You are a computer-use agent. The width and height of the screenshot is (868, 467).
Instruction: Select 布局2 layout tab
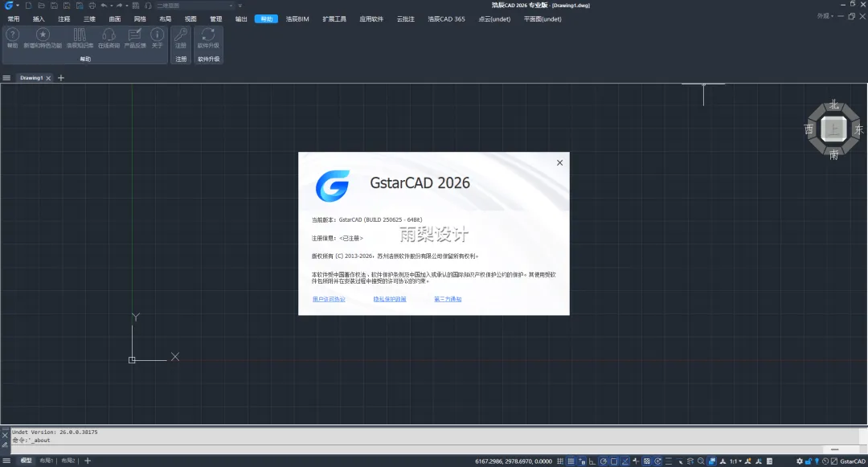(x=68, y=461)
